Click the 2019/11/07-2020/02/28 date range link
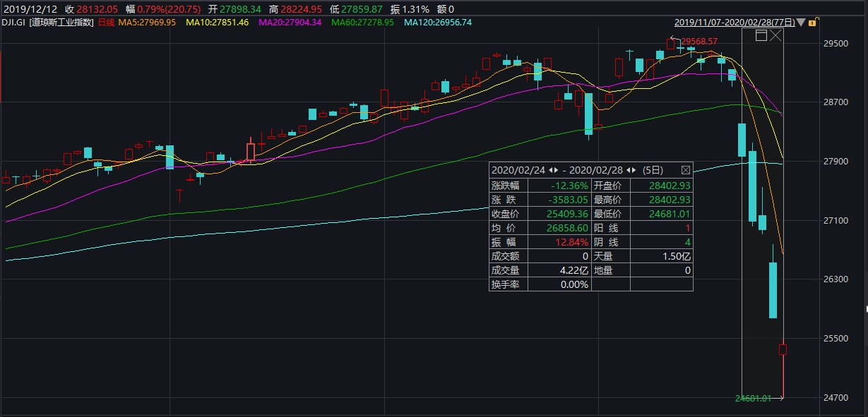 [735, 23]
